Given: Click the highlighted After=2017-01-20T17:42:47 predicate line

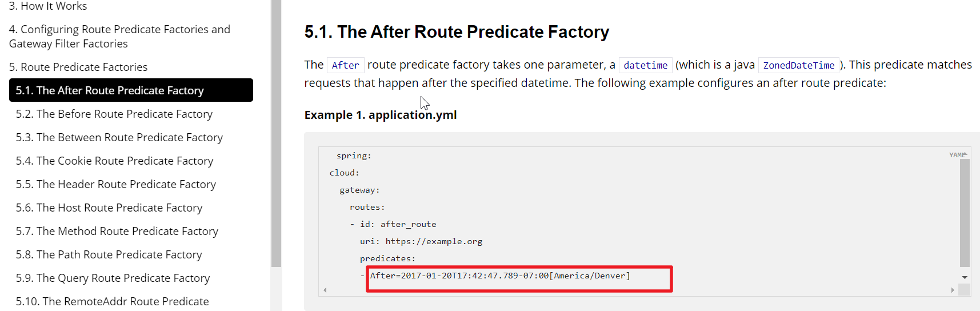Looking at the screenshot, I should click(x=500, y=276).
